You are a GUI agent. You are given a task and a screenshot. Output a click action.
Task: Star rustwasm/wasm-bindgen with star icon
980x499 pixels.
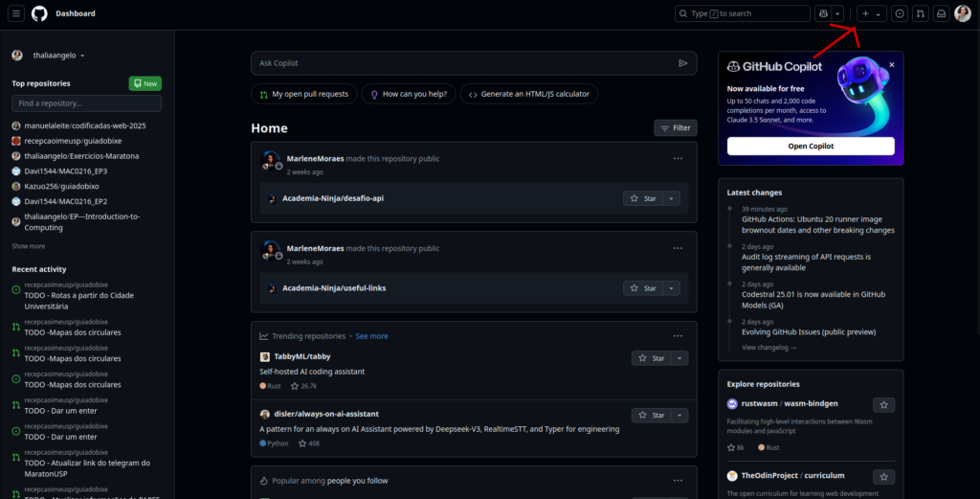[883, 405]
